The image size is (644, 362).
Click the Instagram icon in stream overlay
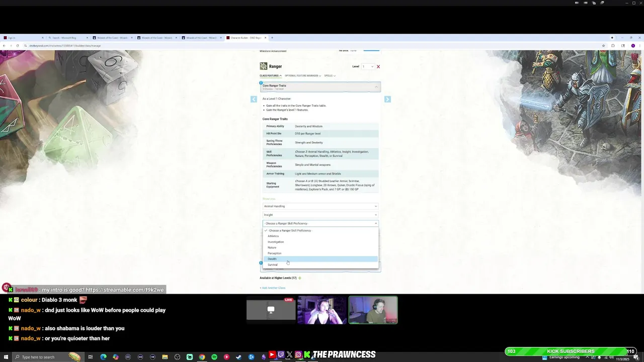point(298,355)
